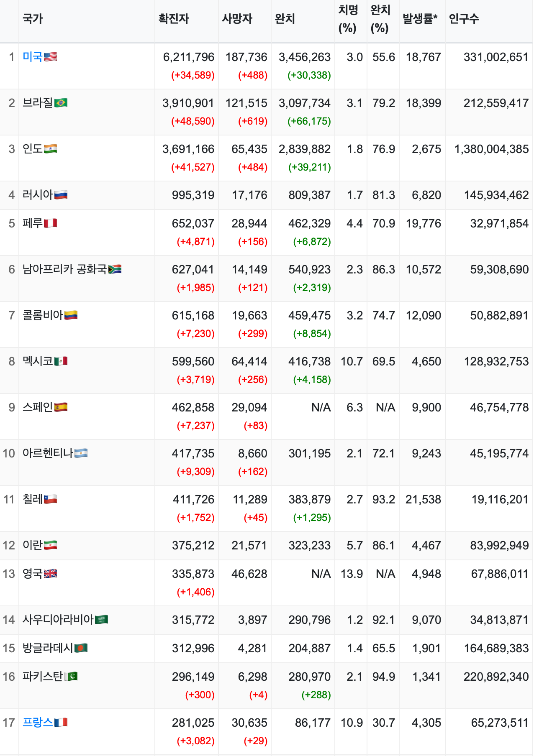Select the US daily increase (+34,589)

point(193,75)
